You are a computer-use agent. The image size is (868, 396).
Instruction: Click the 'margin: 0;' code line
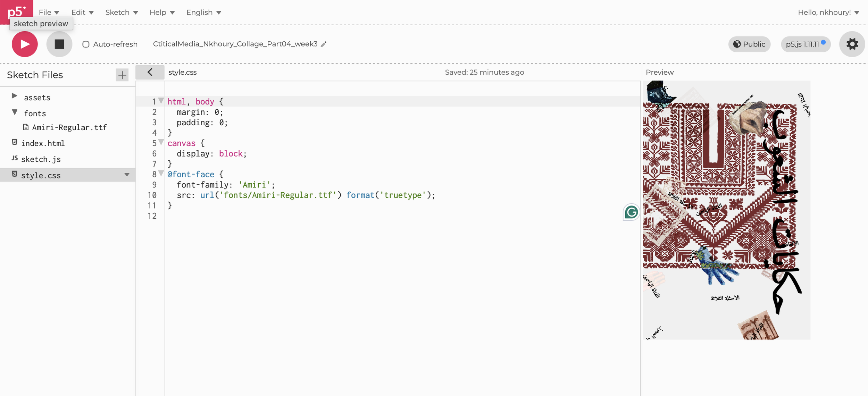(x=200, y=112)
